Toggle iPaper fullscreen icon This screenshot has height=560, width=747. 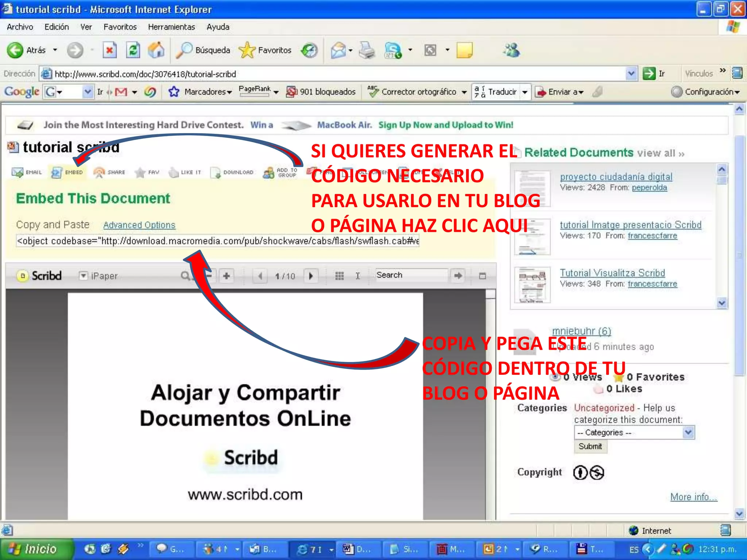(x=482, y=276)
